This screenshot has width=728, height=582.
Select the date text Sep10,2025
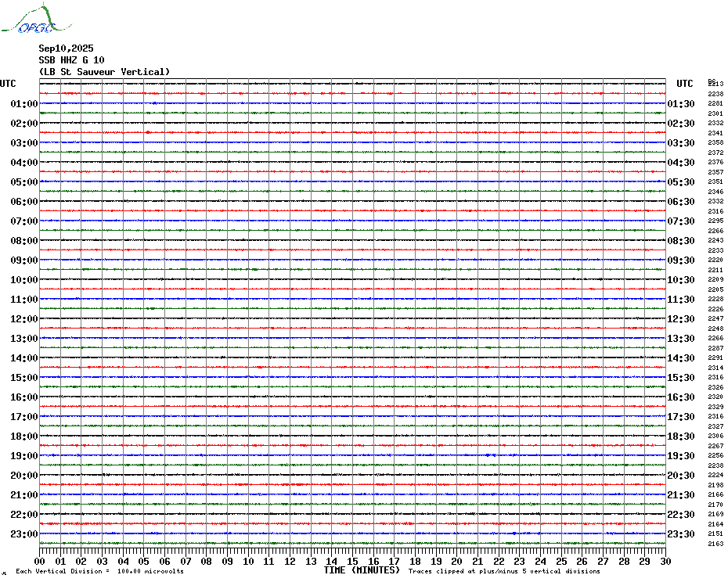pos(66,48)
